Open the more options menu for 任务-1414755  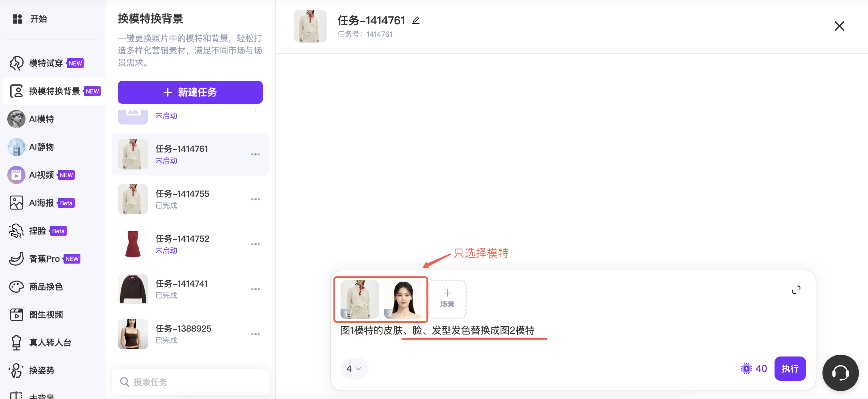(256, 199)
